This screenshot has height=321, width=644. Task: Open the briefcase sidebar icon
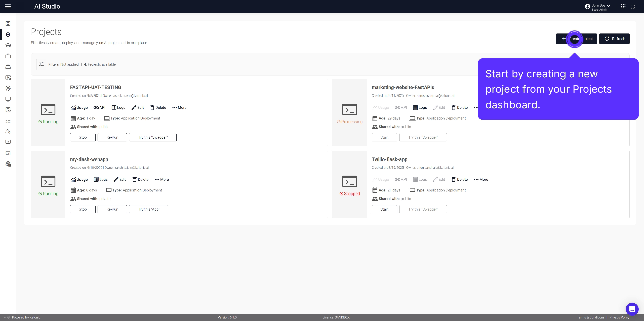click(x=8, y=56)
